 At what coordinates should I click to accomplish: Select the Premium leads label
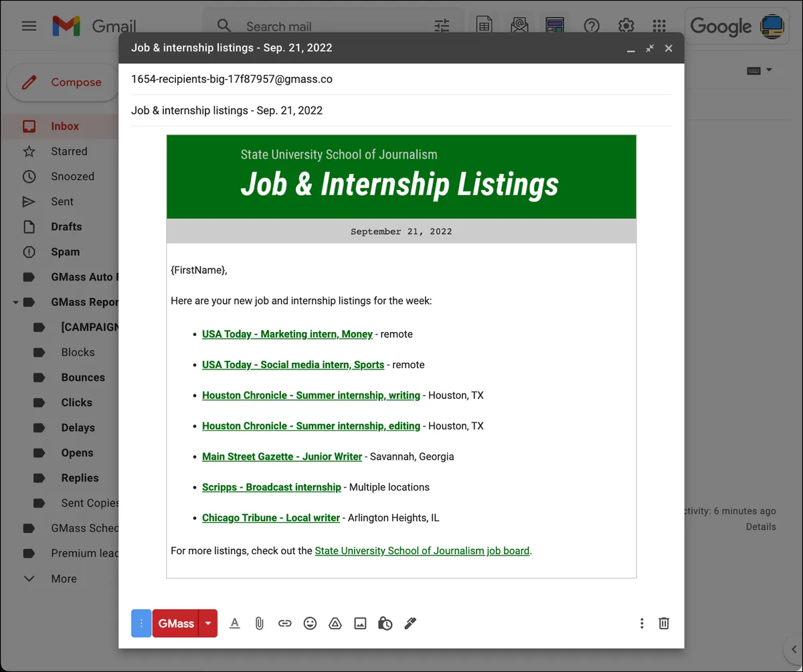84,554
